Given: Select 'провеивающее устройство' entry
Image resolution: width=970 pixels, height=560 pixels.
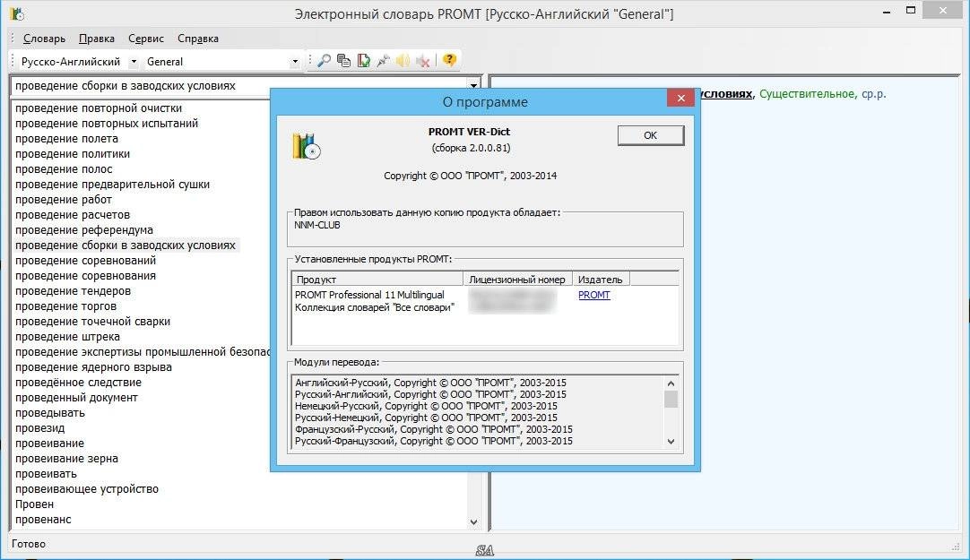Looking at the screenshot, I should coord(87,489).
